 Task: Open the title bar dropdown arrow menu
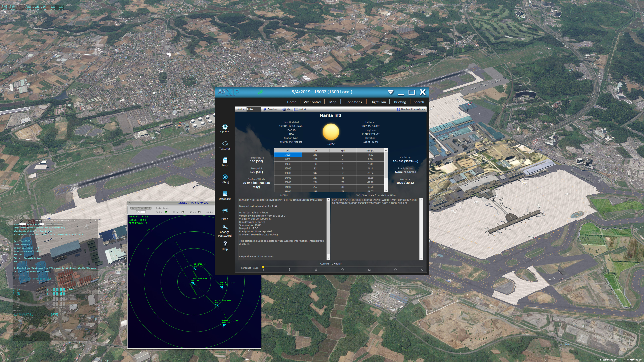point(391,92)
